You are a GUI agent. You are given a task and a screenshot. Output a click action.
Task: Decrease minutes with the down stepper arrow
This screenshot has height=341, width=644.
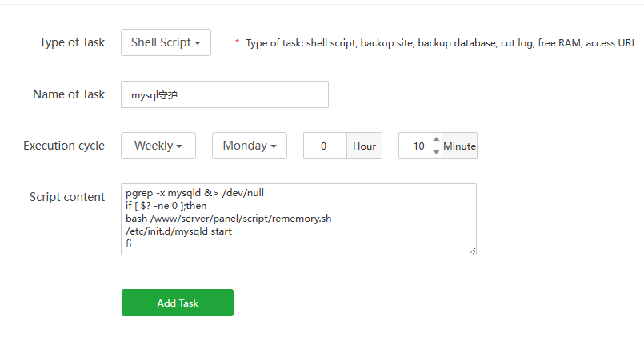pyautogui.click(x=436, y=152)
